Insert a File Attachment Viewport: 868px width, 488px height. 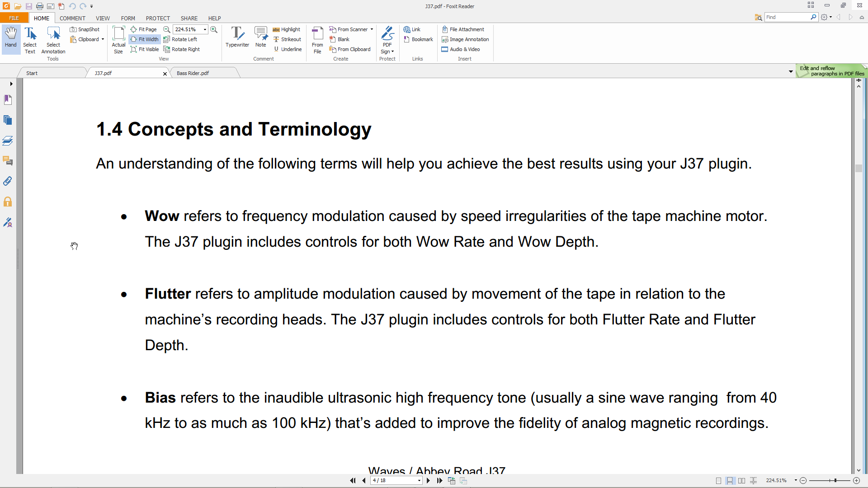coord(463,29)
